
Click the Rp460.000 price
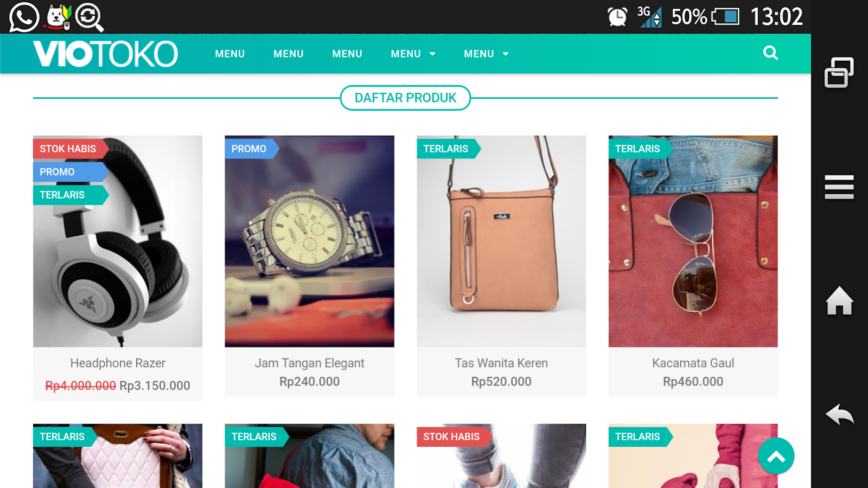693,382
